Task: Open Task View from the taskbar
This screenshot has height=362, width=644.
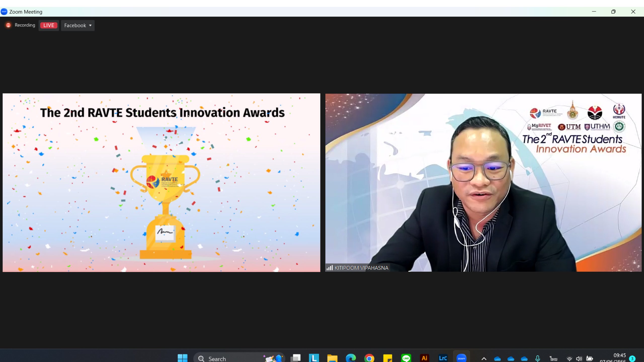Action: tap(296, 358)
